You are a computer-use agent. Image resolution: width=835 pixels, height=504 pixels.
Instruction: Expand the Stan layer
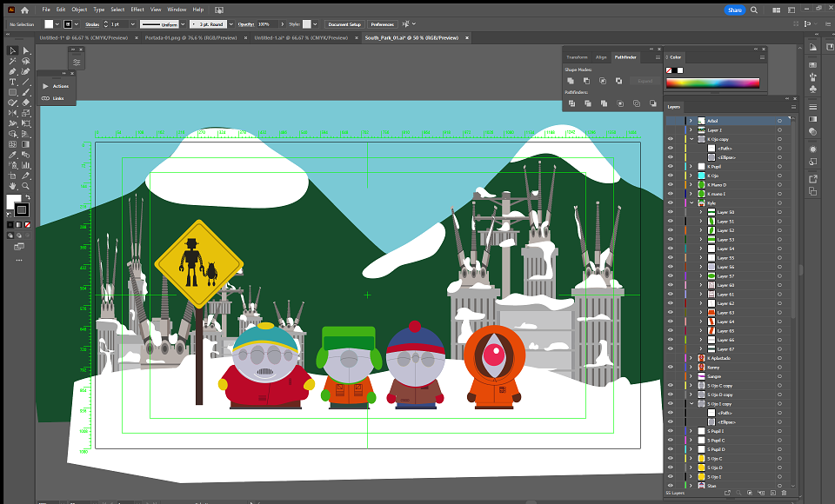point(691,486)
